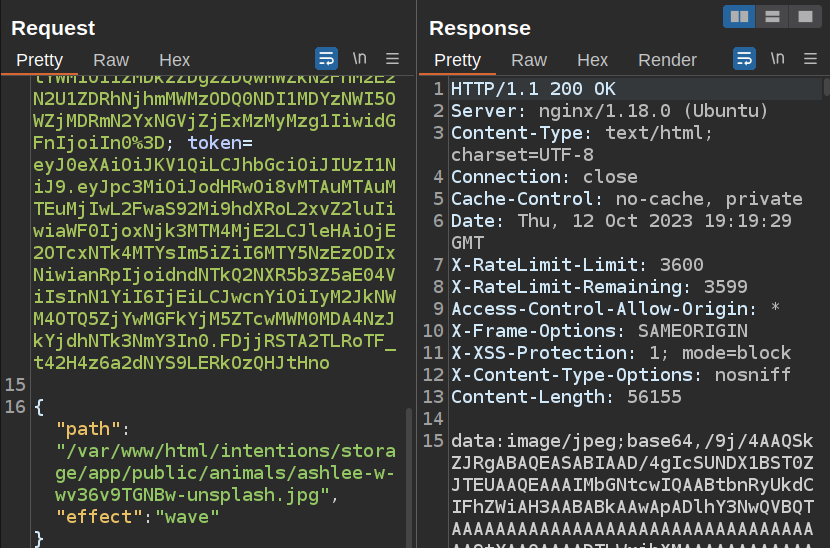The width and height of the screenshot is (830, 548).
Task: Open the Hex tab in the Request panel
Action: pos(174,60)
